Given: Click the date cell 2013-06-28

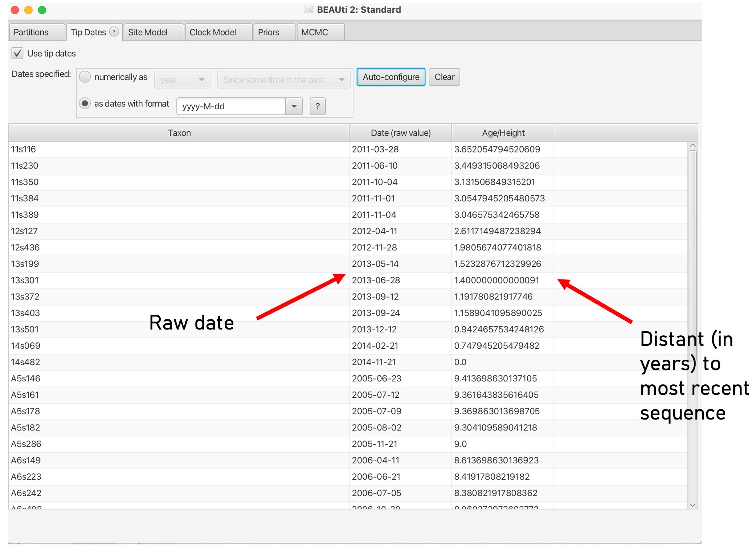Looking at the screenshot, I should coord(401,280).
